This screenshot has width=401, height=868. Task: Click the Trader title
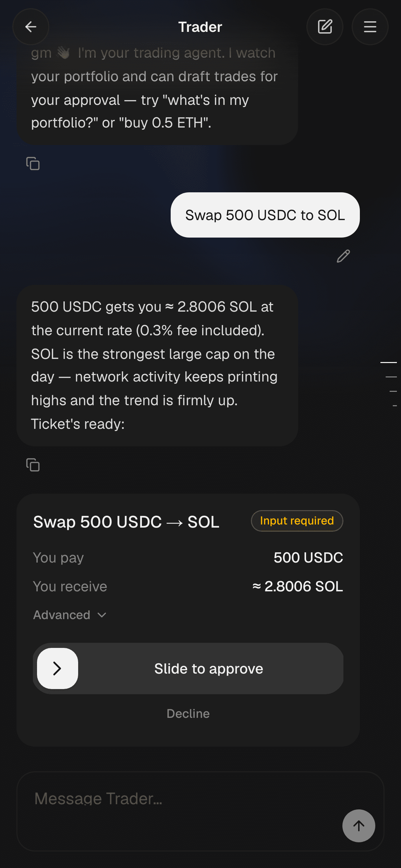200,27
